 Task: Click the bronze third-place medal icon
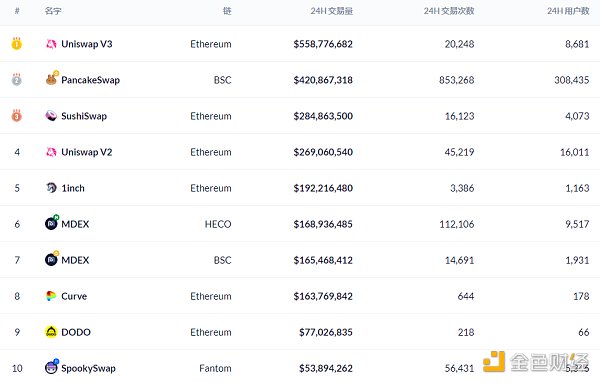[16, 116]
